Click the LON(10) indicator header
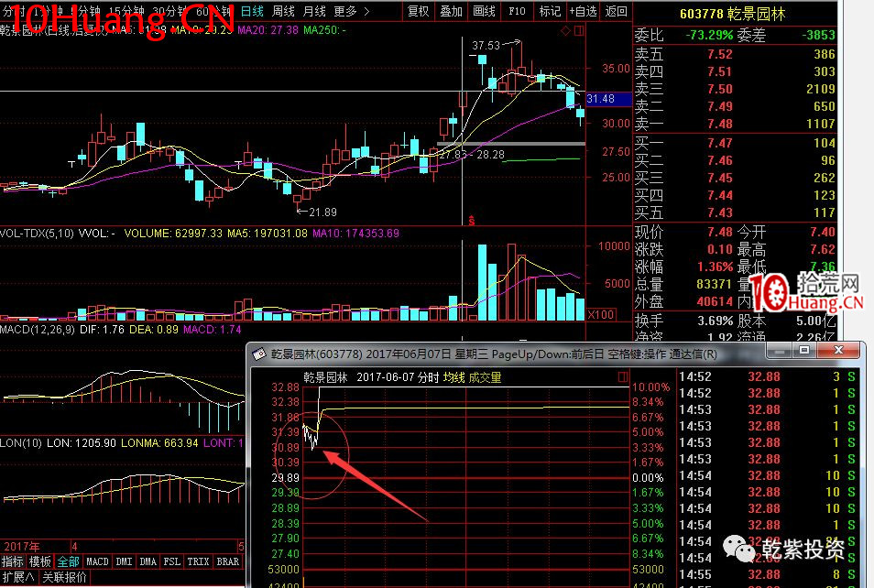 [21, 443]
